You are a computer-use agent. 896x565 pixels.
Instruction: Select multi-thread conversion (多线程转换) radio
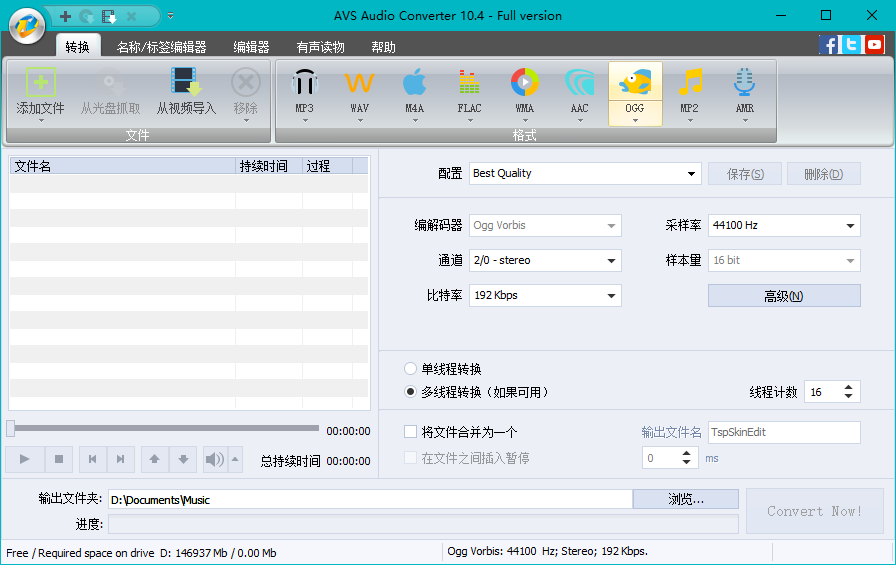[x=410, y=392]
